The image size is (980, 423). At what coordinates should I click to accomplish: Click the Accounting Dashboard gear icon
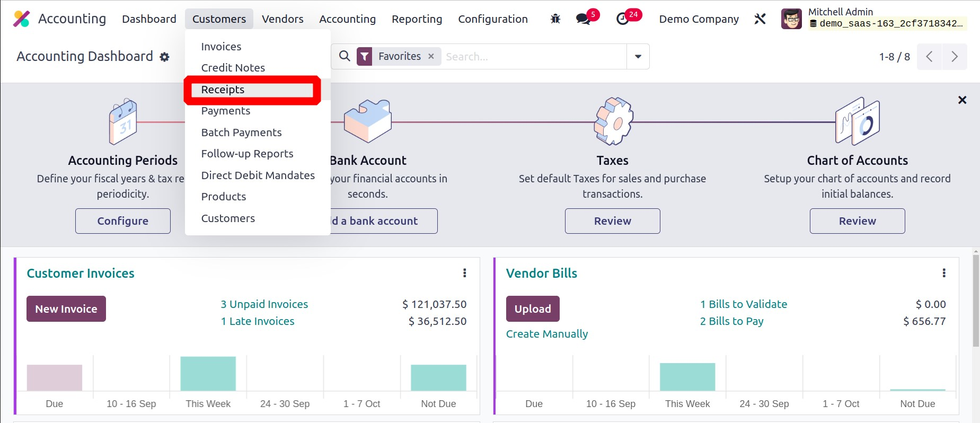(x=165, y=57)
